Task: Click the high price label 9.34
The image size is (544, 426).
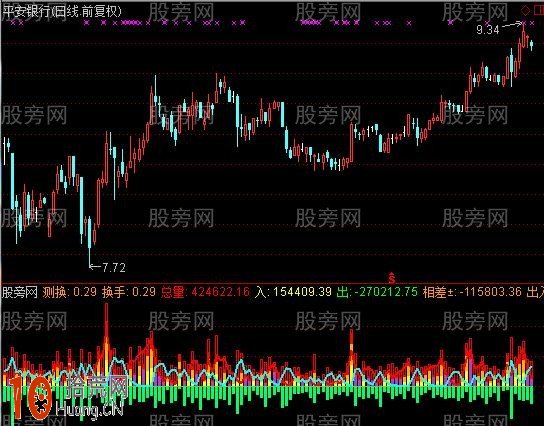Action: click(x=487, y=30)
